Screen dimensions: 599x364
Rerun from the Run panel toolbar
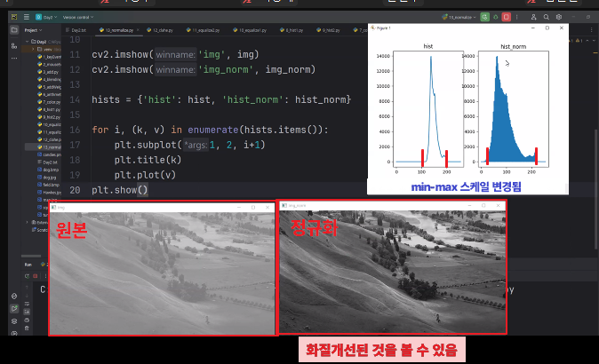[27, 276]
